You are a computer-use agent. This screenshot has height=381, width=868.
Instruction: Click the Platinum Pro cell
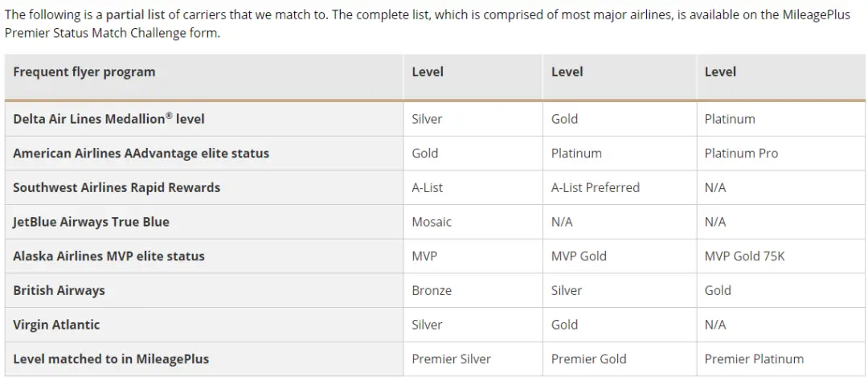pyautogui.click(x=741, y=154)
